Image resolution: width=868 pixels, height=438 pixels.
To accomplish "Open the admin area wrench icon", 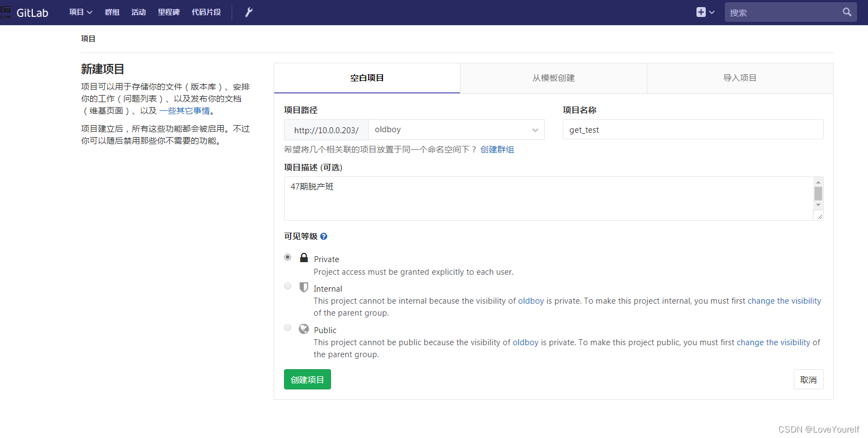I will 249,12.
